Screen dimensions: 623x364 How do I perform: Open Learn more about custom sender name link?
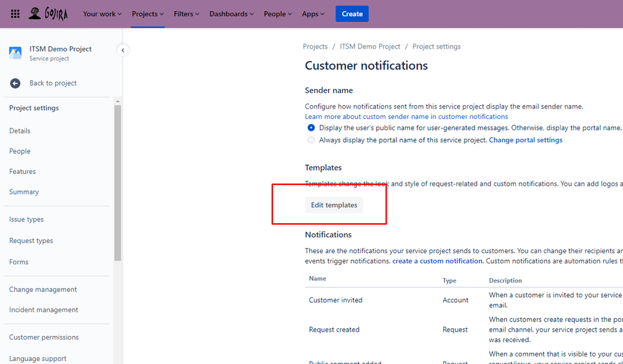coord(407,117)
